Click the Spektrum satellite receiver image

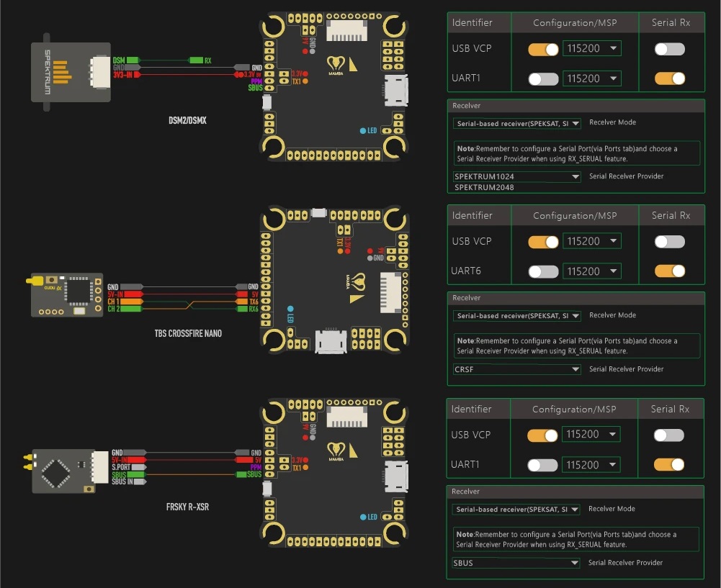(x=71, y=72)
